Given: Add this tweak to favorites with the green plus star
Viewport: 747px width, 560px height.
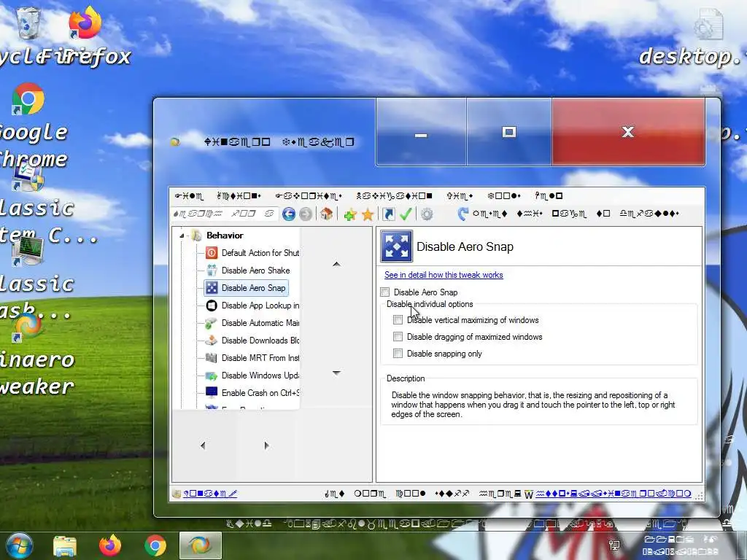Looking at the screenshot, I should [x=350, y=215].
